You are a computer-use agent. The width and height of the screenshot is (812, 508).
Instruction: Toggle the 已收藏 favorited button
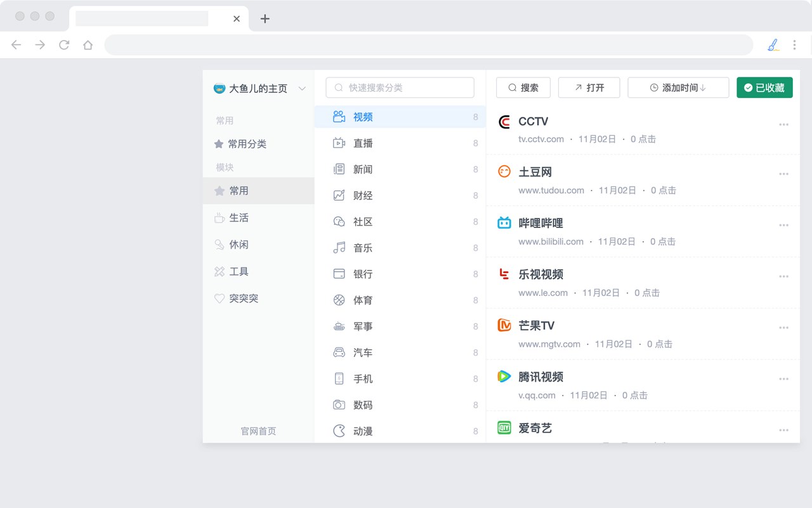tap(764, 88)
